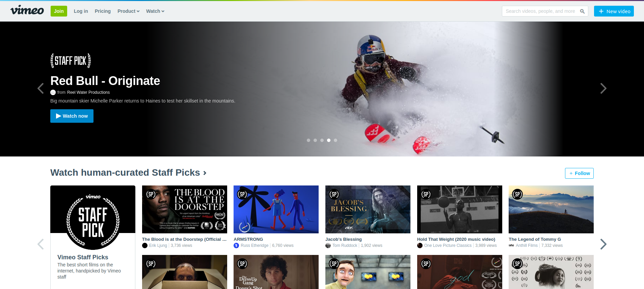
Task: Click the Jacob's Blessing title link
Action: tap(344, 239)
